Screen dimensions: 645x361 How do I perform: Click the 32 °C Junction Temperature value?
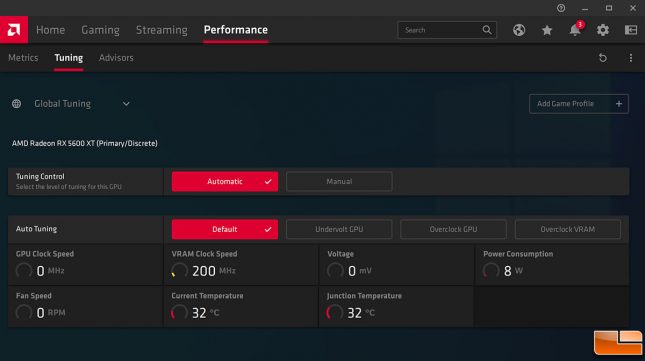click(x=361, y=313)
